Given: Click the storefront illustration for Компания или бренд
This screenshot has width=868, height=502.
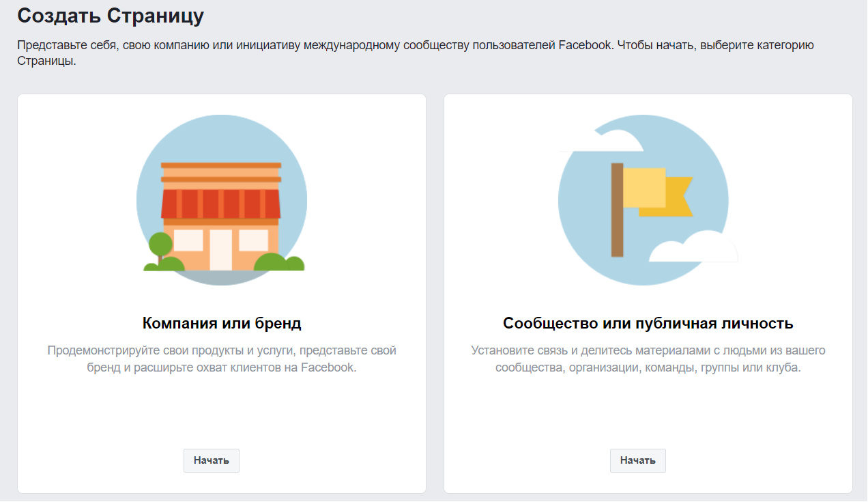Looking at the screenshot, I should point(221,200).
